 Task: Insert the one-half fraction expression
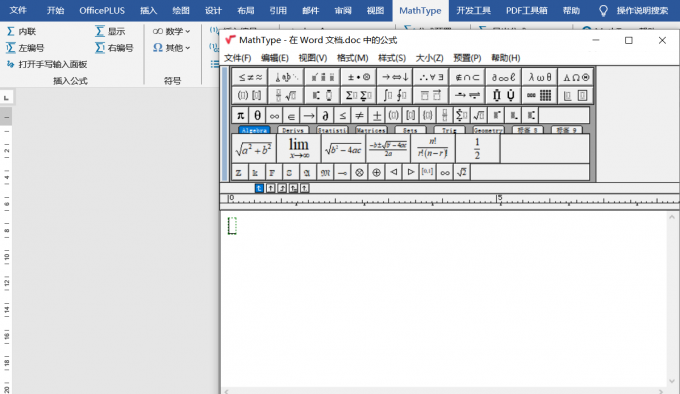[477, 148]
